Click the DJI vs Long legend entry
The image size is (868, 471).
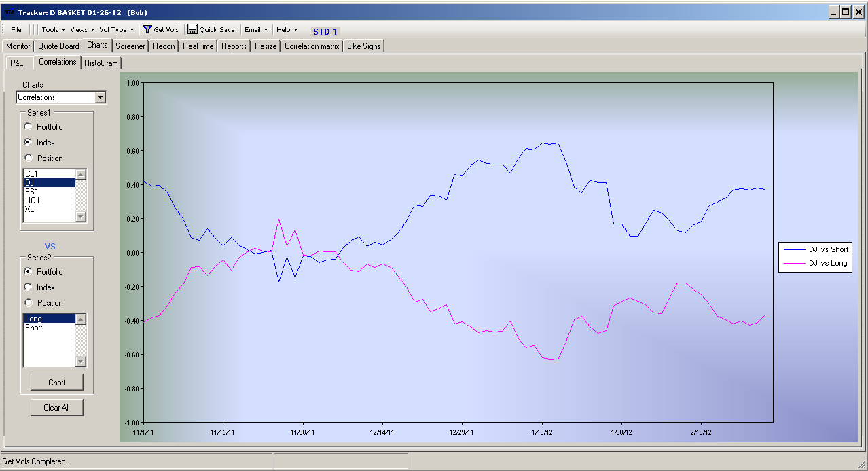pyautogui.click(x=815, y=263)
